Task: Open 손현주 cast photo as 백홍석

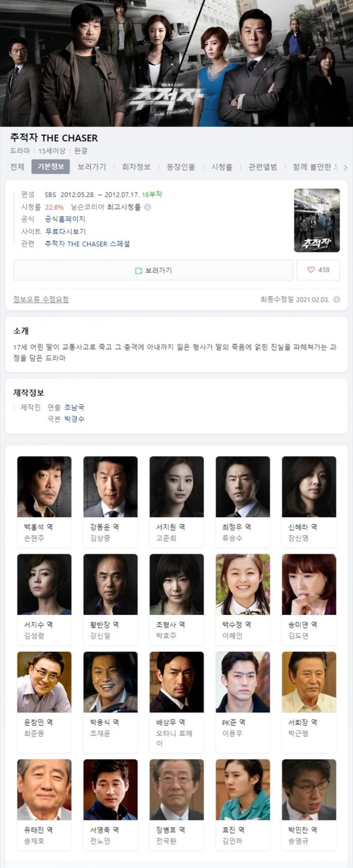Action: (44, 486)
